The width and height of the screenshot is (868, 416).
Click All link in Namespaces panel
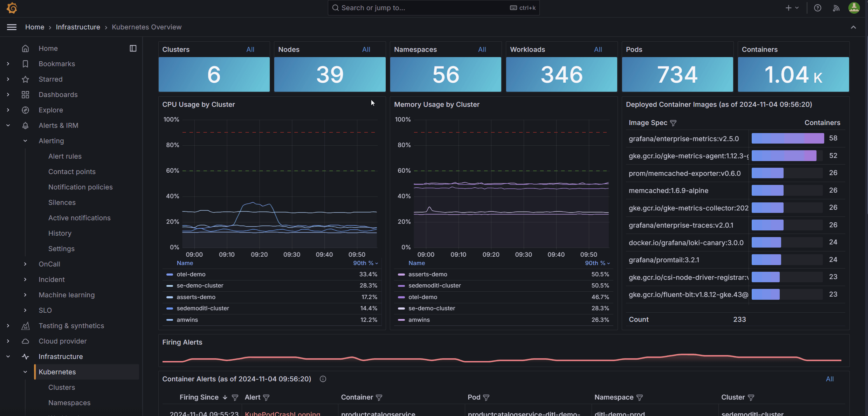[482, 49]
